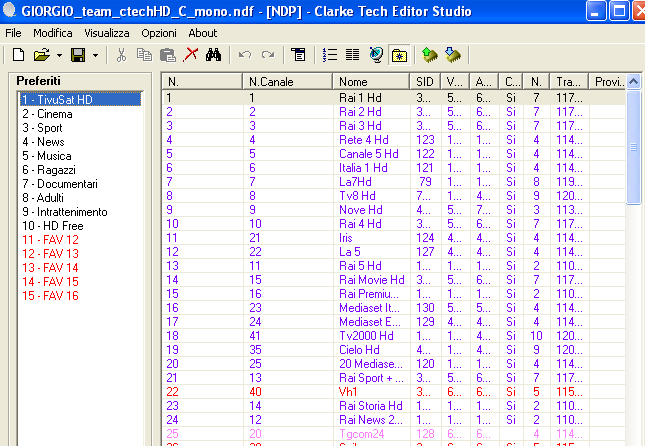Select the Rai Movie Hd channel row
The height and width of the screenshot is (446, 645).
(394, 280)
